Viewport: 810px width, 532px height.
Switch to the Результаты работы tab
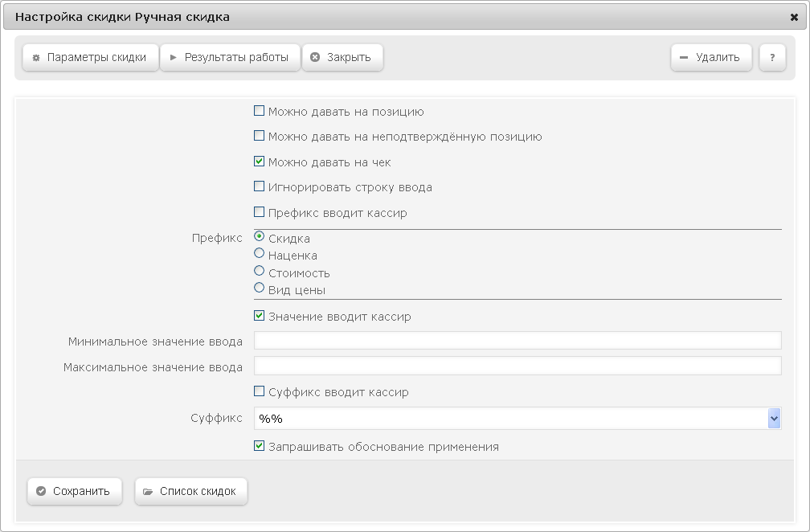230,57
